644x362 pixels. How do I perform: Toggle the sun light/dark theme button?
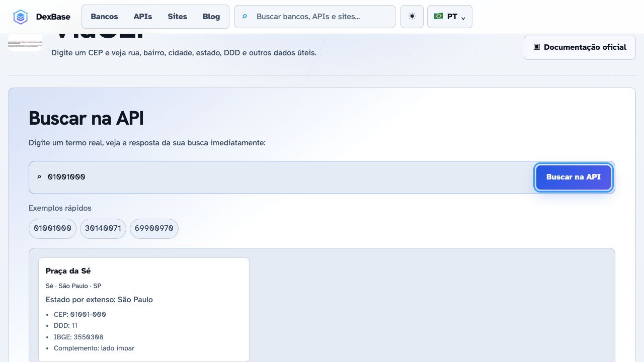click(412, 17)
